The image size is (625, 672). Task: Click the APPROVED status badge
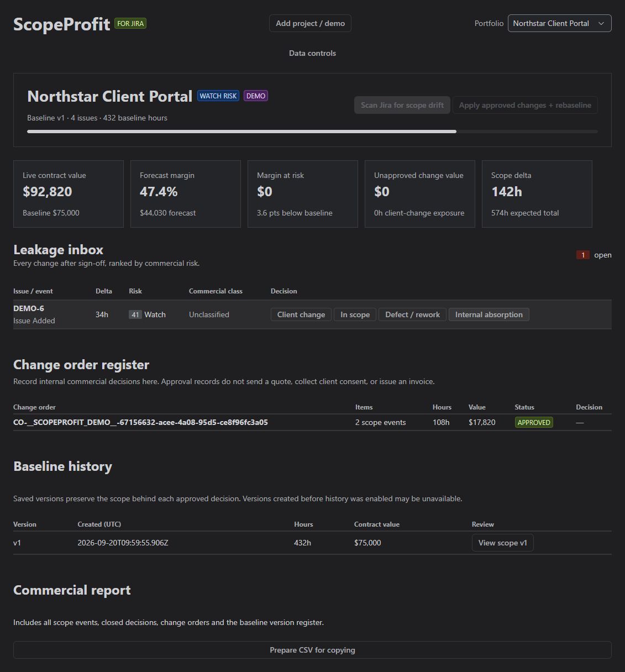coord(534,422)
